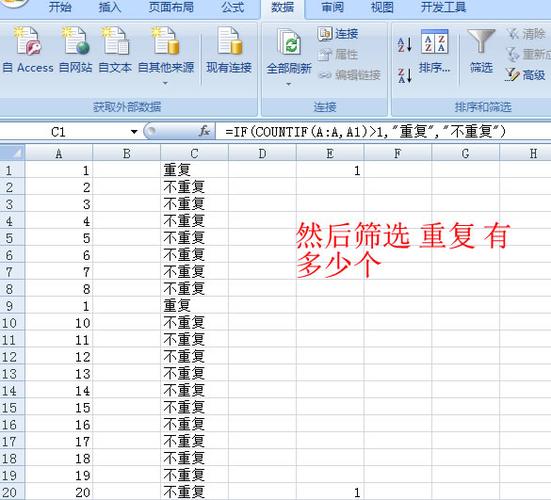Click Edit Links (编辑链接)
551x500 pixels.
[x=349, y=75]
